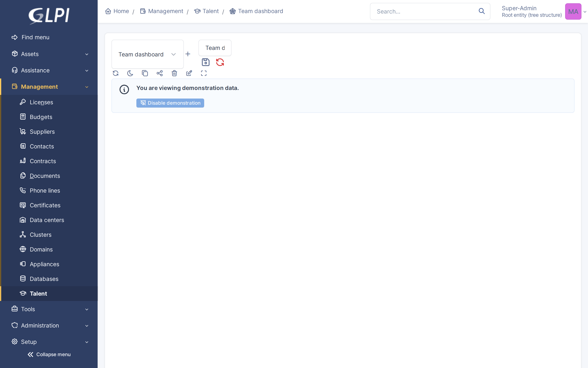Save the dashboard name
The image size is (588, 368).
(x=206, y=62)
